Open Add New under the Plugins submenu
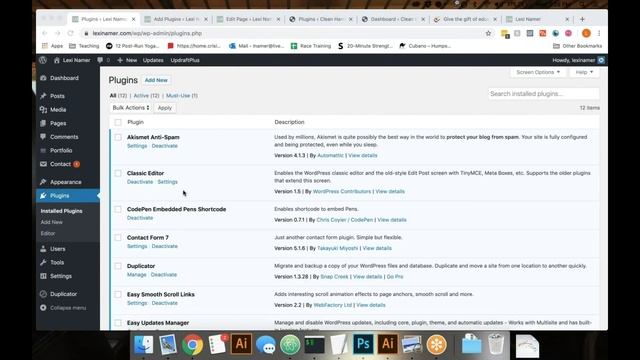 click(51, 222)
